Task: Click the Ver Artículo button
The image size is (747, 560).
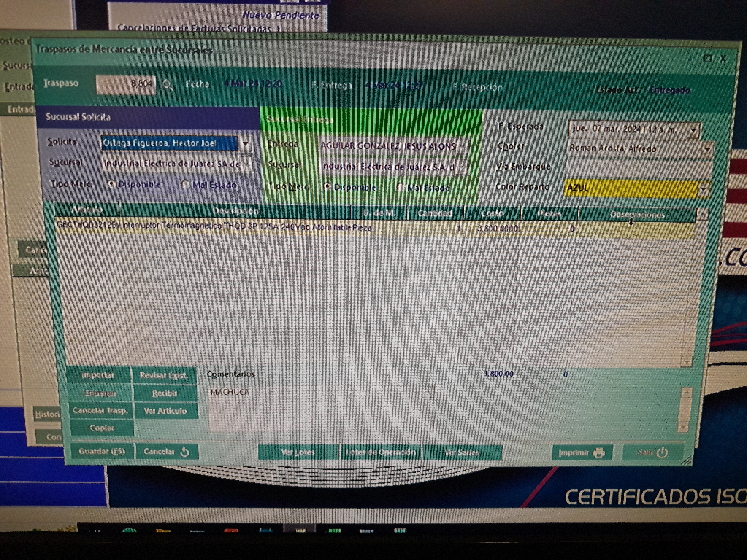Action: (x=165, y=411)
